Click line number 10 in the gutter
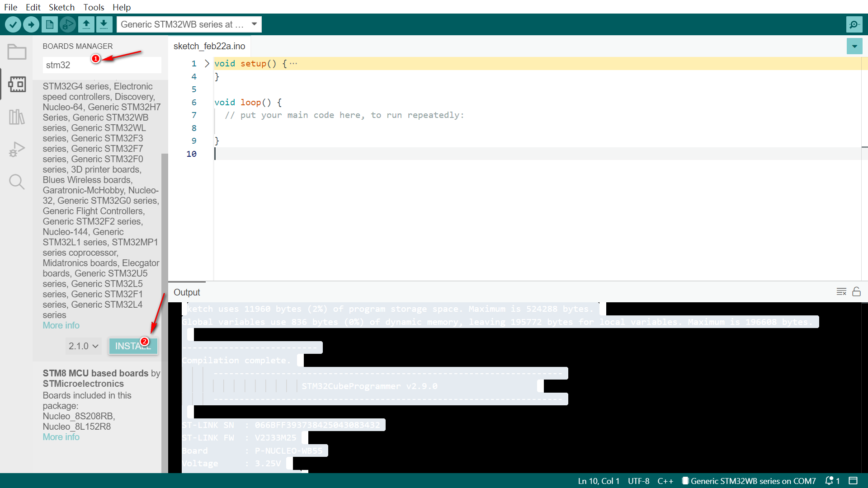The image size is (868, 488). [x=191, y=154]
